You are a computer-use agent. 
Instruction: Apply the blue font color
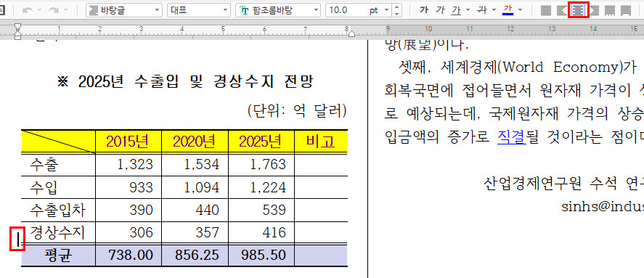coord(508,10)
